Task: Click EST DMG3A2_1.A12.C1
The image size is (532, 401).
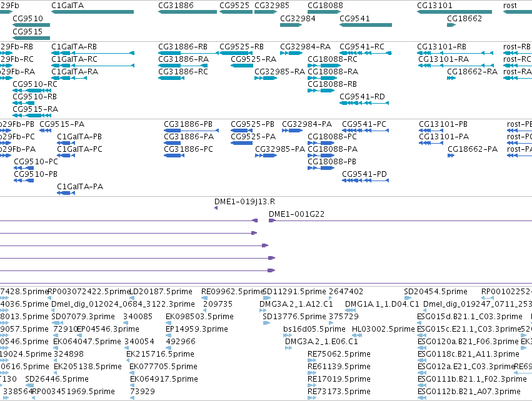Action: pyautogui.click(x=296, y=304)
